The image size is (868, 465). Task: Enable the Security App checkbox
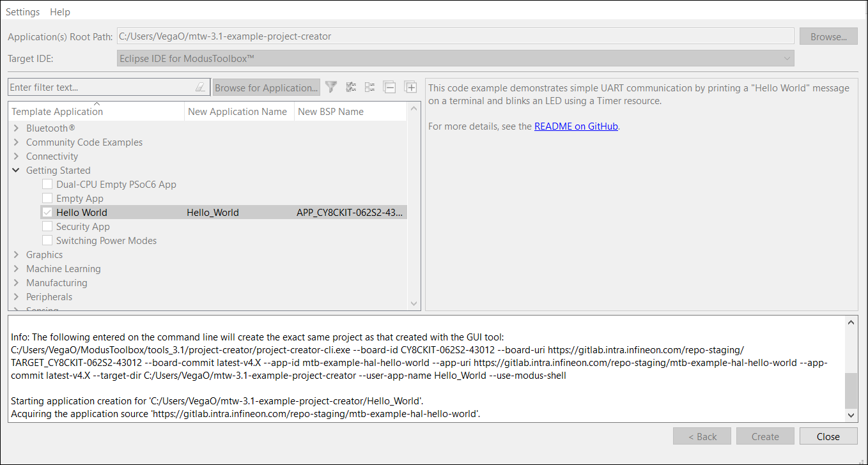[47, 226]
